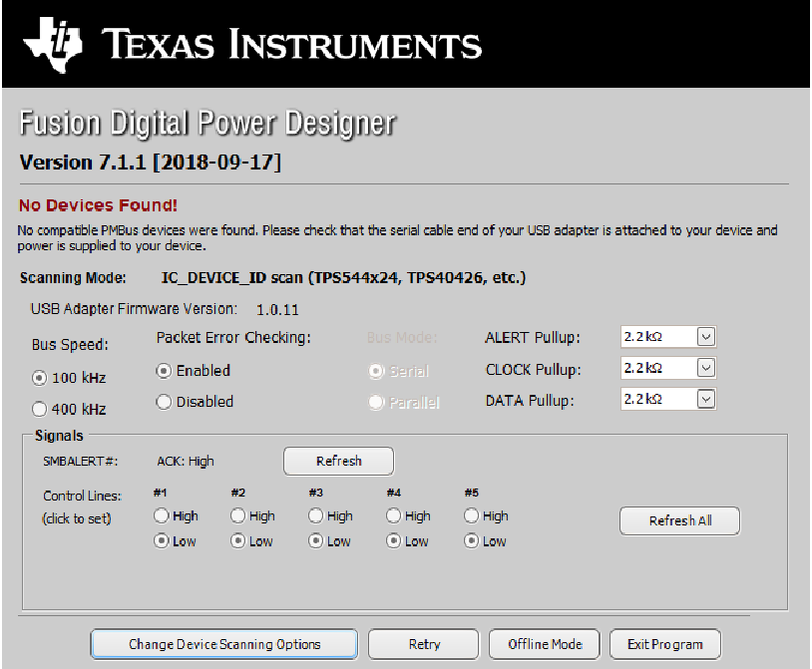Viewport: 812px width, 669px height.
Task: Open the CLOCK Pullup dropdown arrow
Action: point(706,368)
